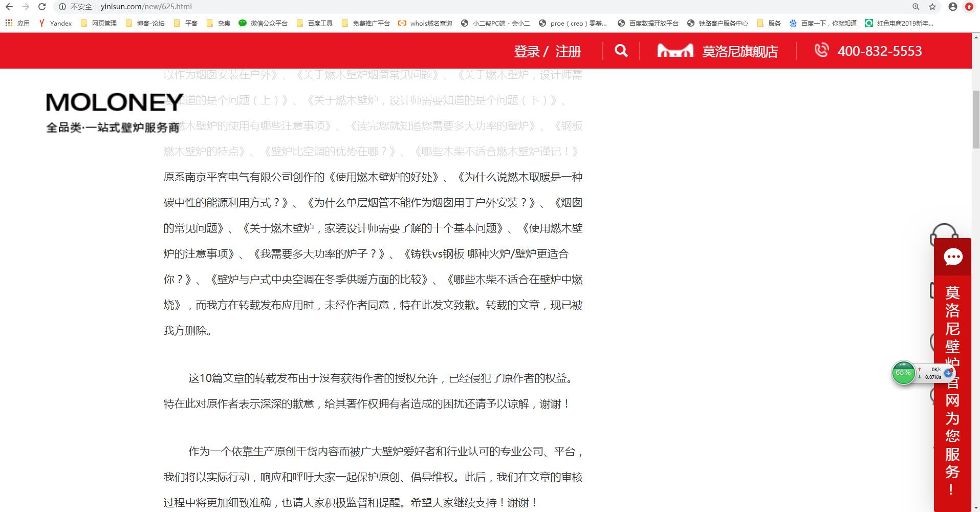Screen dimensions: 980x512
Task: Open the 微信公众平台 bookmark
Action: [x=263, y=23]
